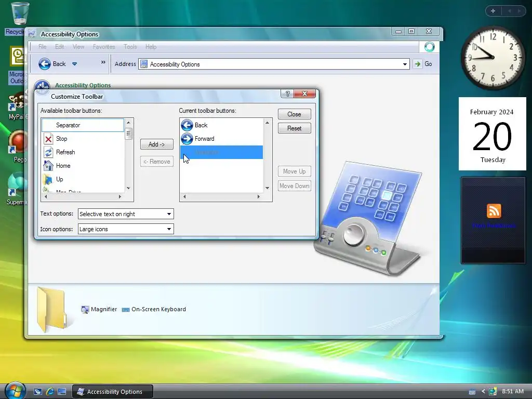Open the Start menu orb
Image resolution: width=532 pixels, height=399 pixels.
(x=15, y=390)
